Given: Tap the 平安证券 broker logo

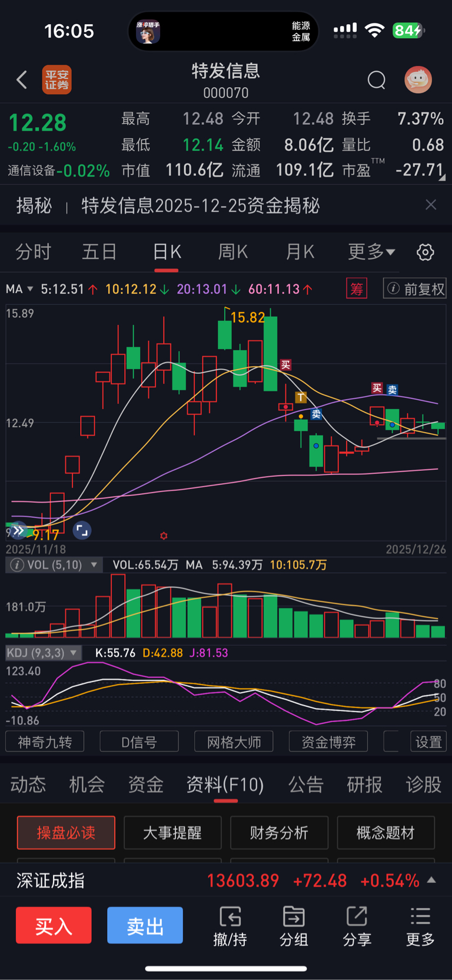Looking at the screenshot, I should (x=56, y=79).
